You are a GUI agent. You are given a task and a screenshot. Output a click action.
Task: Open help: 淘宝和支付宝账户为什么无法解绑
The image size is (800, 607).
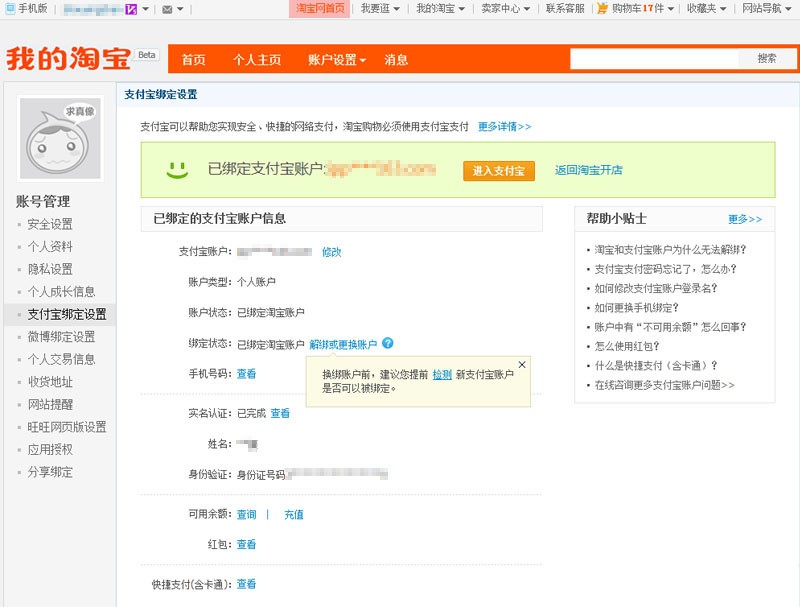(x=670, y=250)
